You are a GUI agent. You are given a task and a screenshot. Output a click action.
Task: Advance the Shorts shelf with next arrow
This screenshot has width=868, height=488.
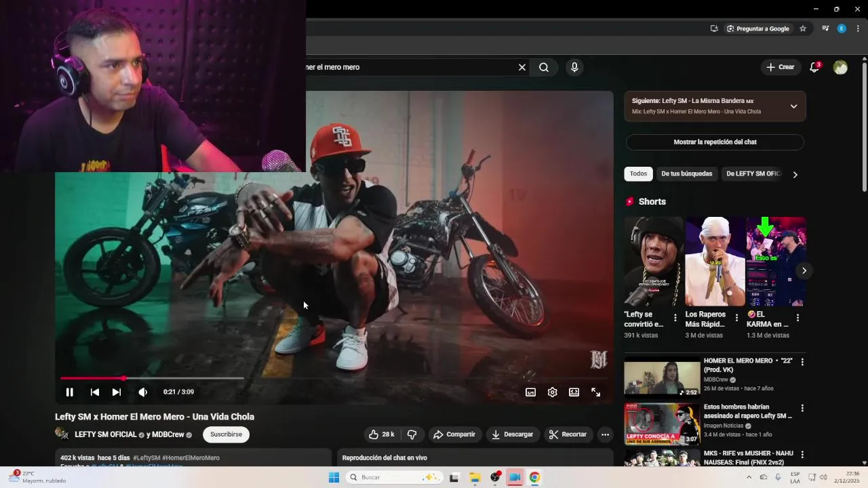pyautogui.click(x=804, y=270)
